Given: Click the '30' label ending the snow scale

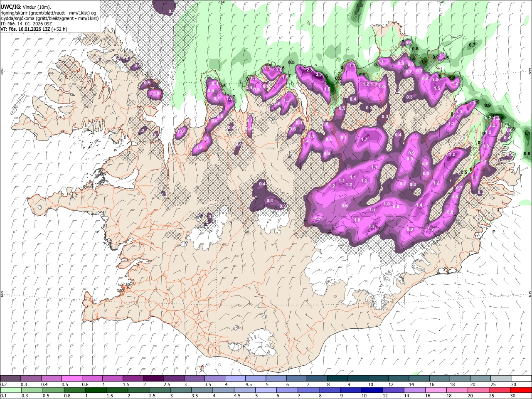Looking at the screenshot, I should (514, 384).
